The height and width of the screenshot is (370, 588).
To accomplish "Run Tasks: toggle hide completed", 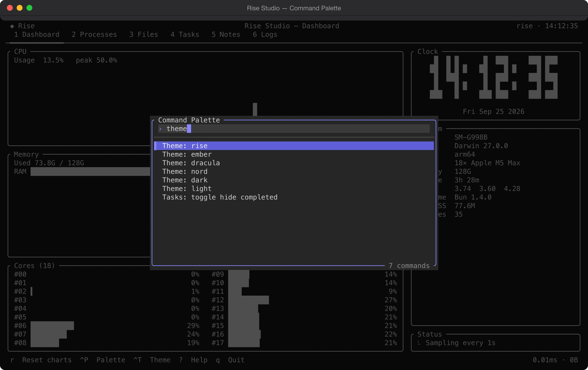I will click(x=294, y=197).
